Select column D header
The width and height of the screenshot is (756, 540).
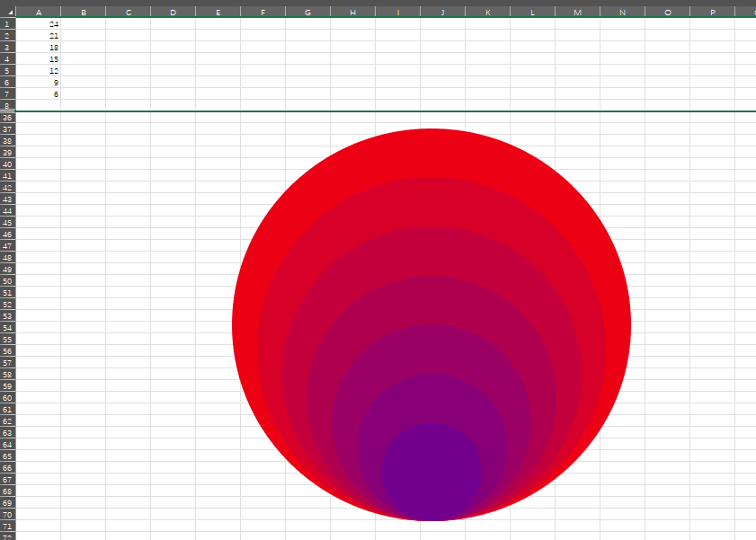tap(173, 12)
